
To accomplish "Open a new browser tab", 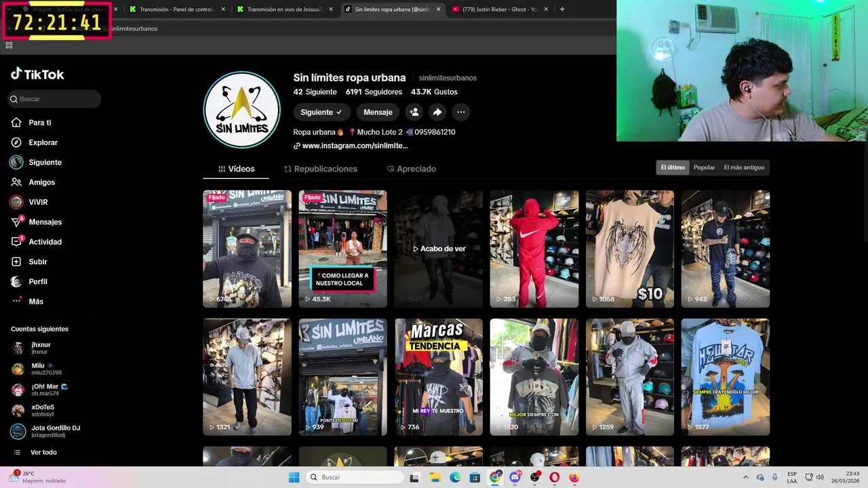I will click(562, 9).
